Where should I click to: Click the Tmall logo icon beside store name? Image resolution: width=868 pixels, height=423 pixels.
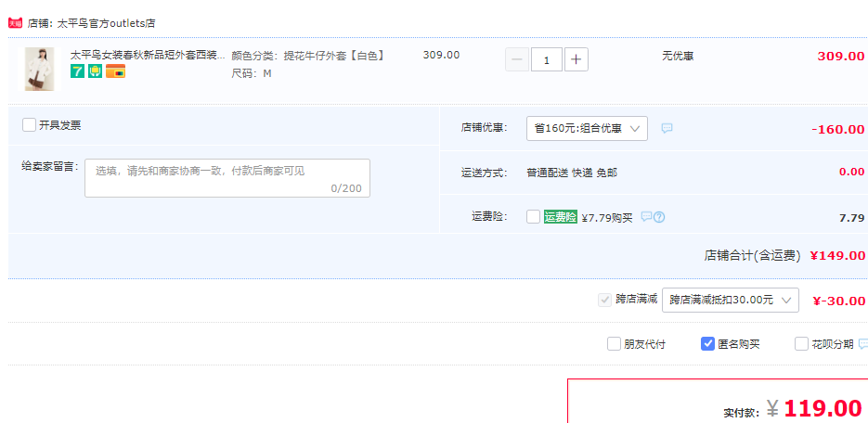pyautogui.click(x=16, y=23)
